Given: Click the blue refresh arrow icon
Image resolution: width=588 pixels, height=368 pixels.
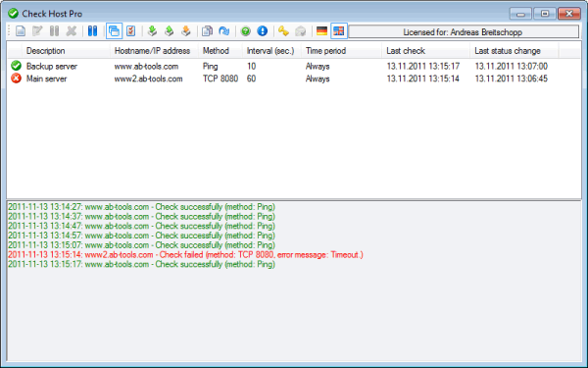Looking at the screenshot, I should click(224, 30).
